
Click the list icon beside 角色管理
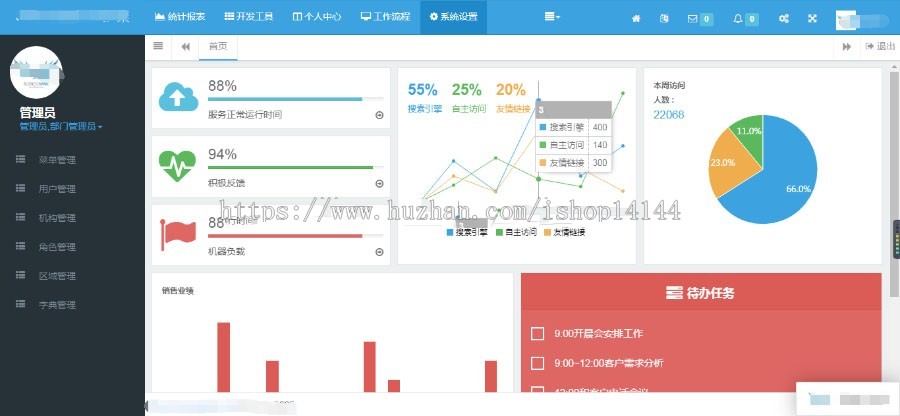21,246
